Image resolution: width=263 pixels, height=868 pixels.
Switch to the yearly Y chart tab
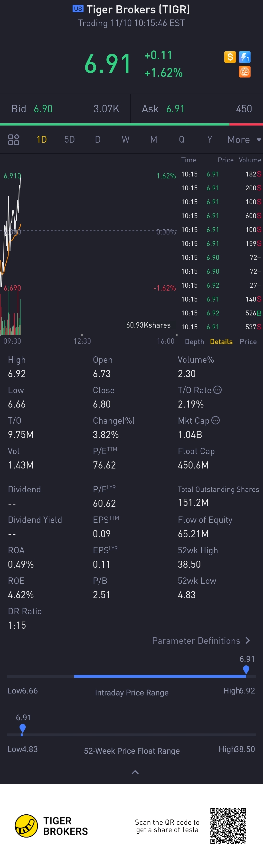point(209,139)
